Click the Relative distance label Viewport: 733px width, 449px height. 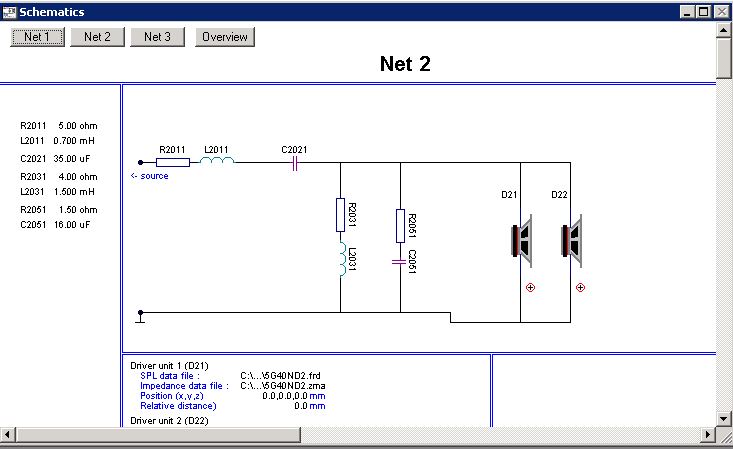[x=178, y=406]
